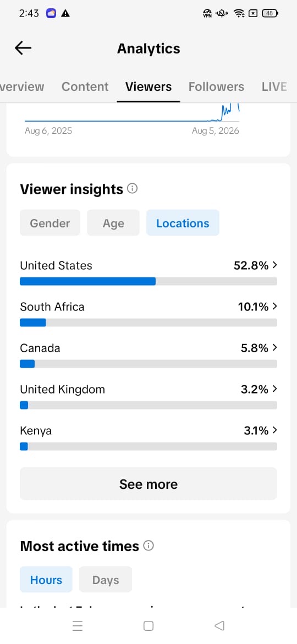Screen dimensions: 297x644
Task: Tap the Android back triangle icon
Action: (x=219, y=625)
